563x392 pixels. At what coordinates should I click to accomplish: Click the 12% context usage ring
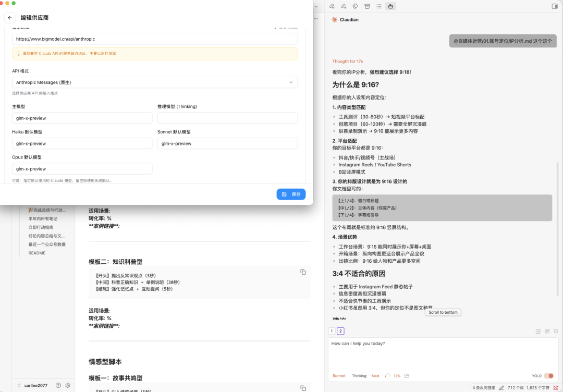(388, 375)
